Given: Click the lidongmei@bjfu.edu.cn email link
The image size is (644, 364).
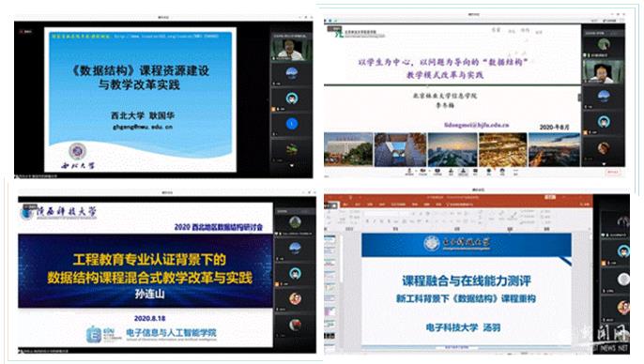Looking at the screenshot, I should coord(477,125).
